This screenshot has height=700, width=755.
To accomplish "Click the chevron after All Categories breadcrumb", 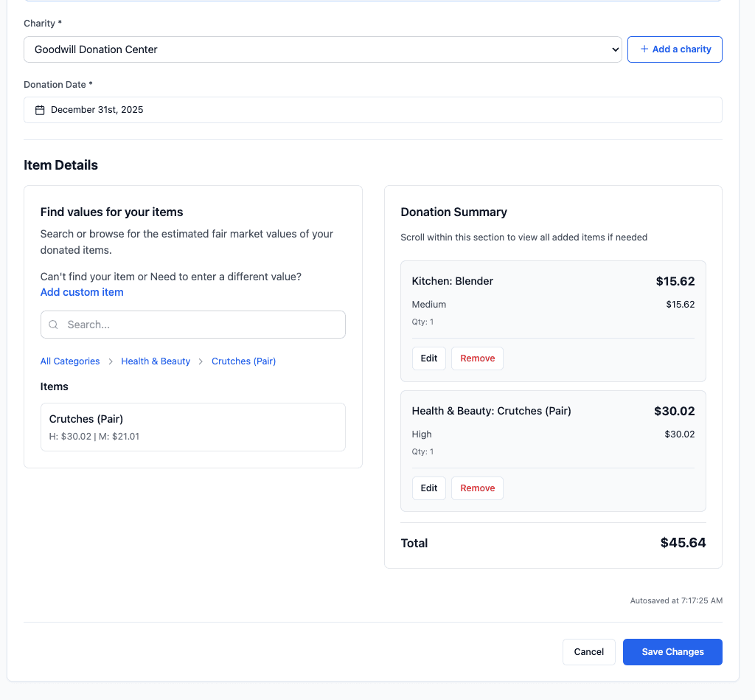I will click(x=111, y=361).
